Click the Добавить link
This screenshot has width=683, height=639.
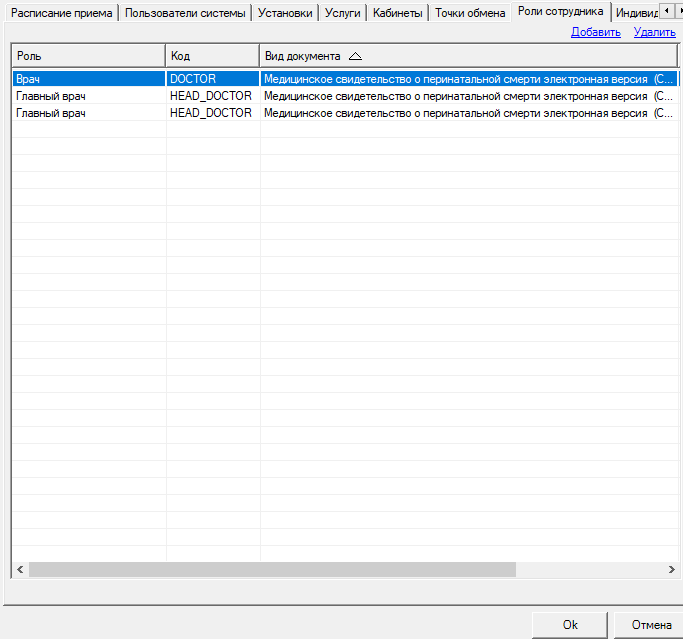tap(595, 32)
